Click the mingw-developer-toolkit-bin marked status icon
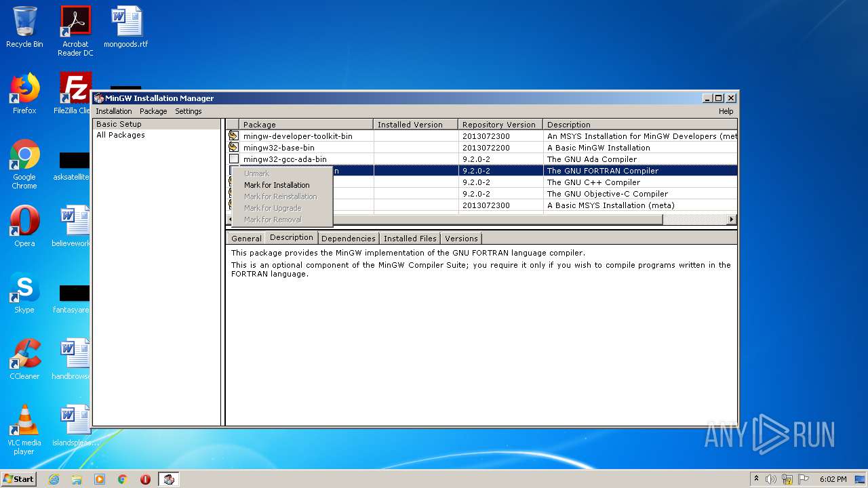Viewport: 868px width, 488px height. click(233, 136)
